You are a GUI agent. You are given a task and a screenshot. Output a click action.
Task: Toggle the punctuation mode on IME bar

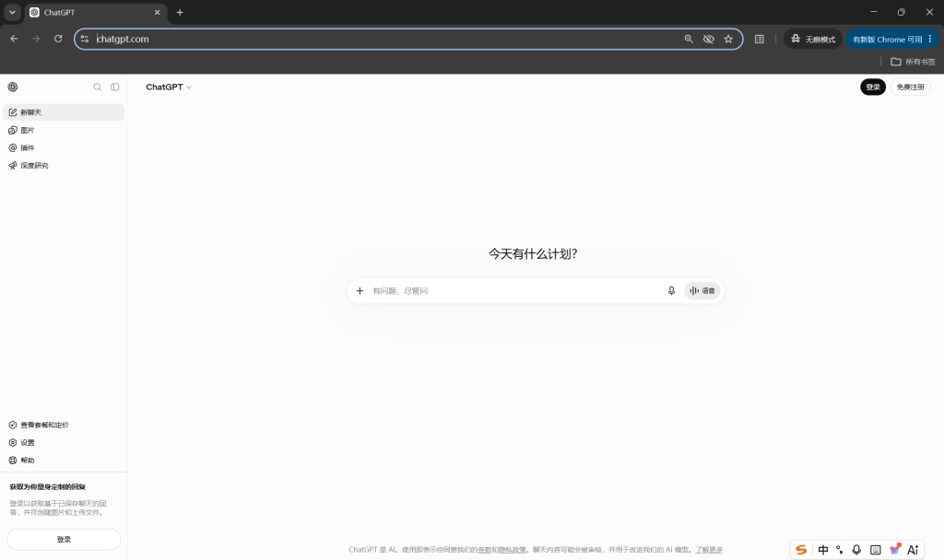839,549
